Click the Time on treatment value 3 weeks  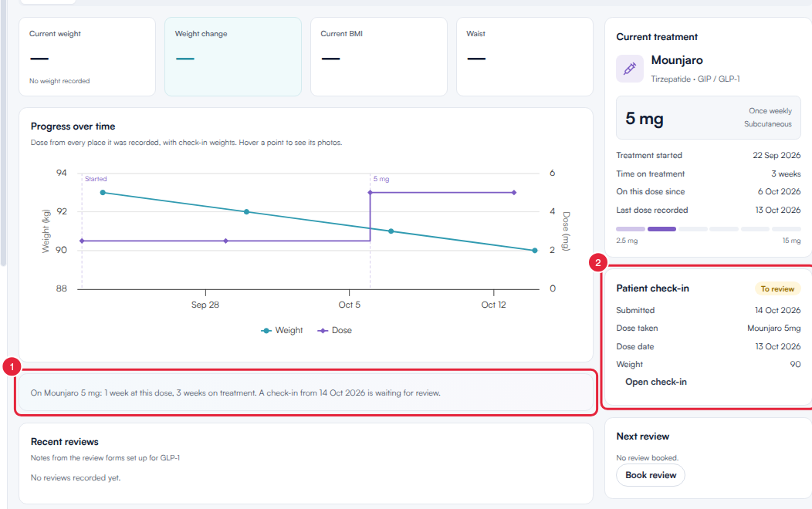[x=786, y=174]
